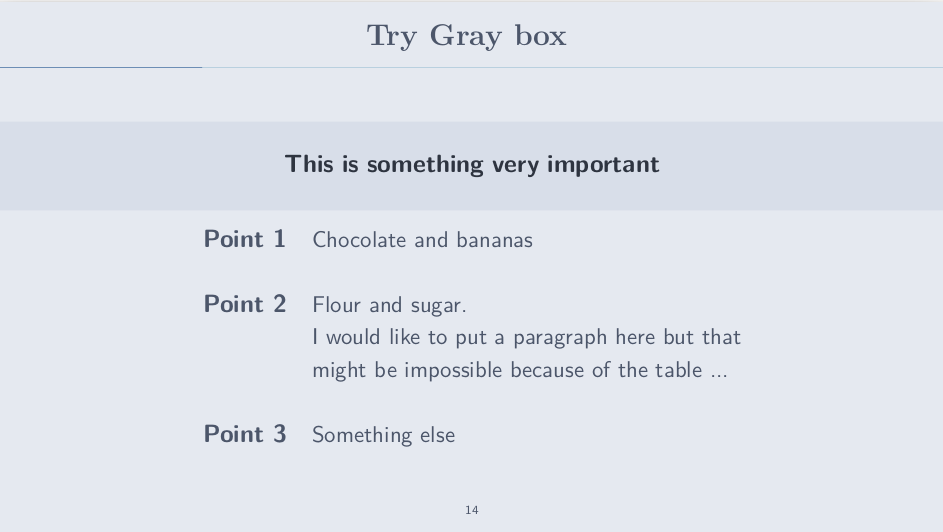The width and height of the screenshot is (943, 532).
Task: Click the "Point 3" label
Action: tap(244, 434)
